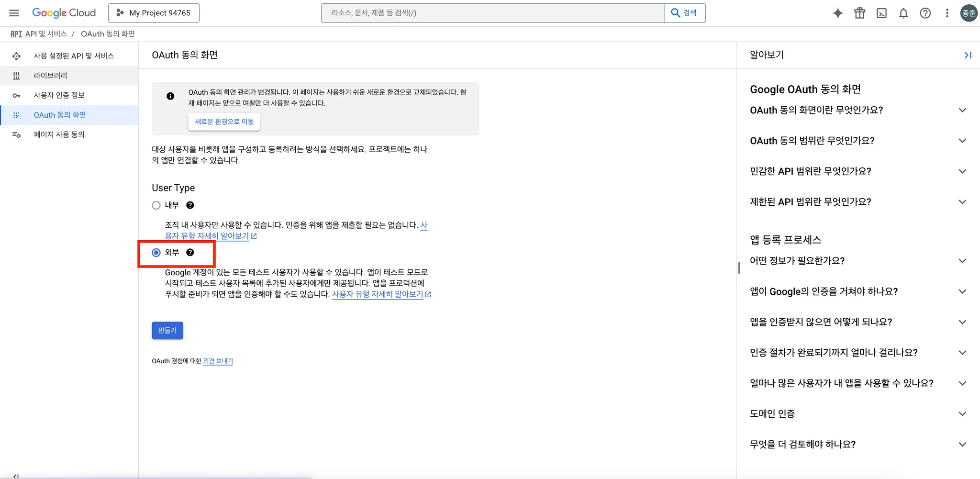Expand OAuth 동의 범위란 무엇인가요?

[858, 141]
